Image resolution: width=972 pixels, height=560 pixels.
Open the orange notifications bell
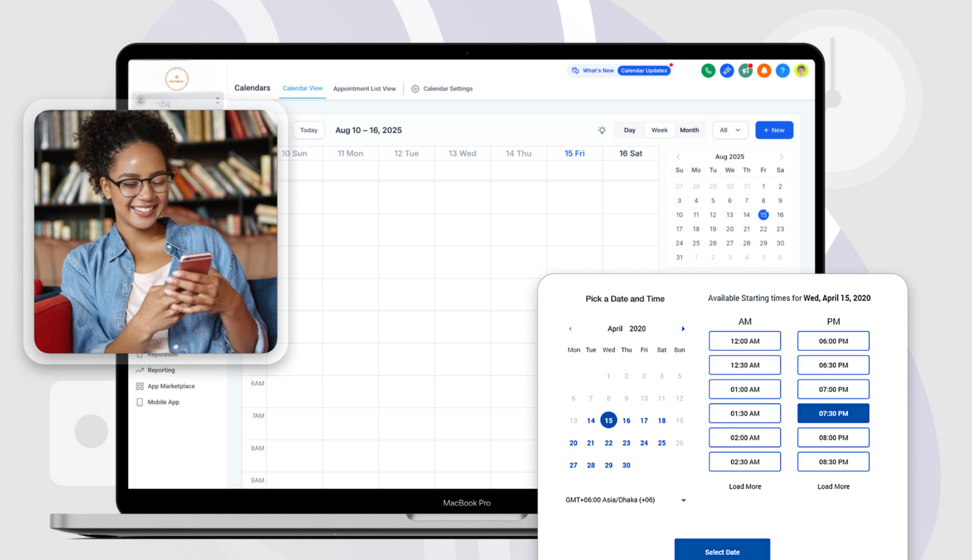pyautogui.click(x=764, y=71)
